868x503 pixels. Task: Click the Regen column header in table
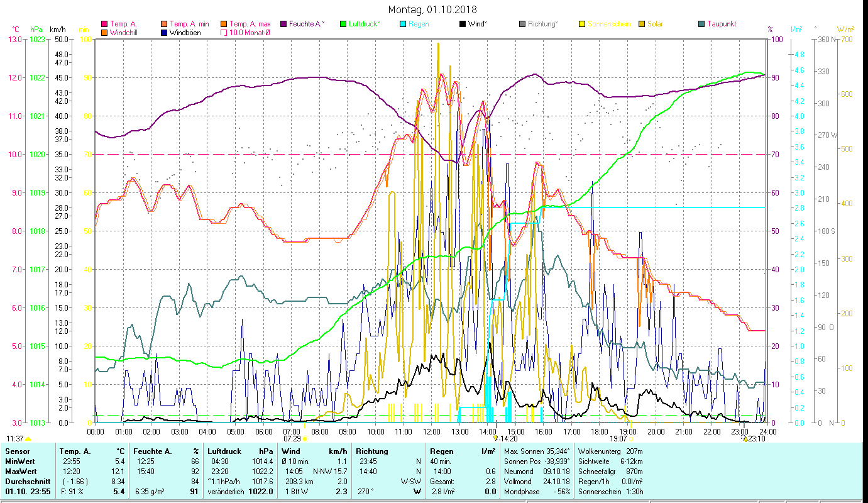point(441,451)
